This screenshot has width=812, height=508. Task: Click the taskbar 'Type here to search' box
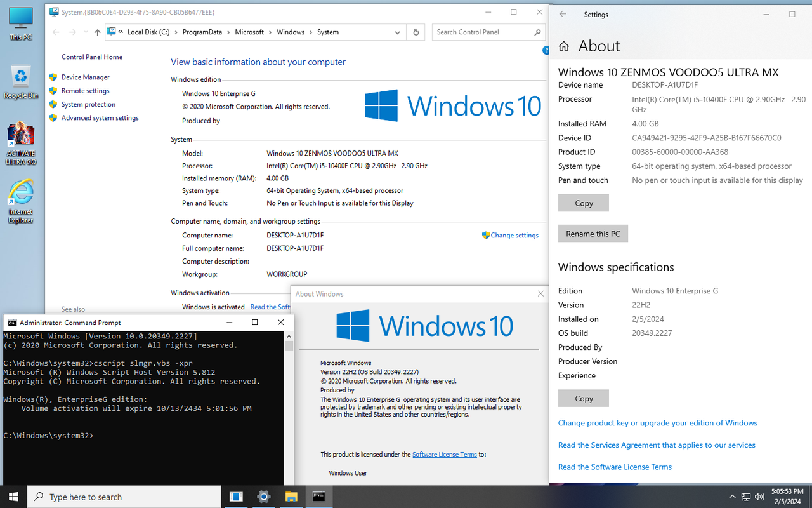click(123, 497)
